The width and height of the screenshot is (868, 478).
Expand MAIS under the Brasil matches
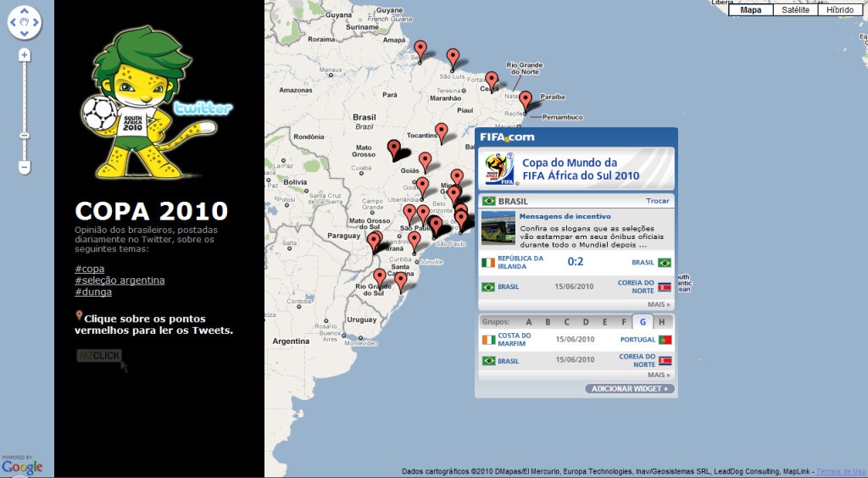(x=659, y=303)
